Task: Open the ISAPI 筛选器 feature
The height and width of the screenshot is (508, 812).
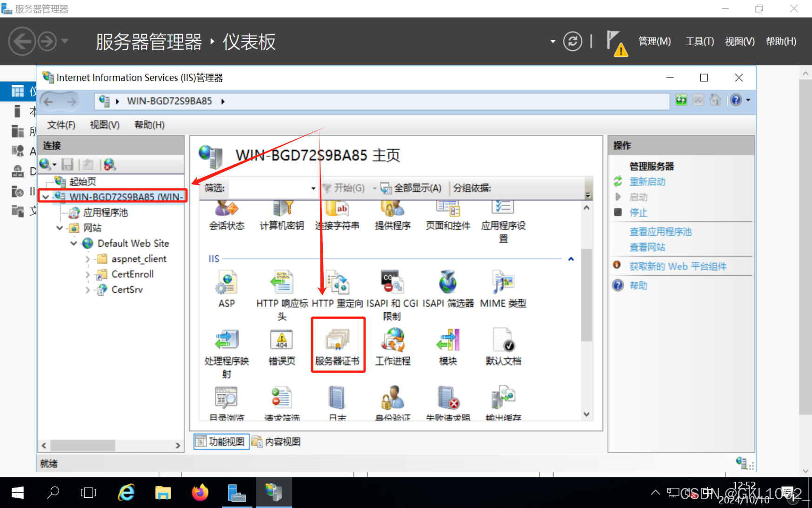Action: pos(448,289)
